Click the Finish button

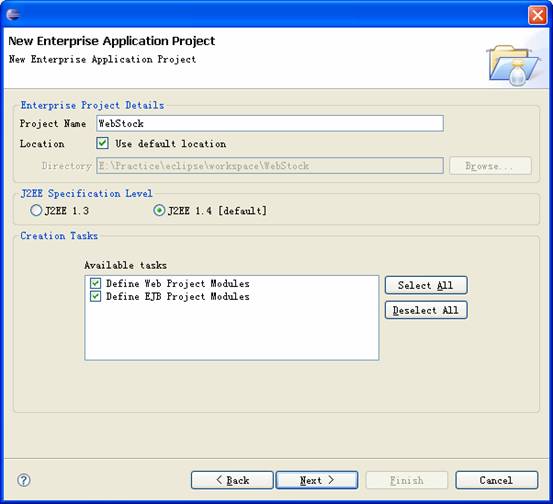(407, 480)
